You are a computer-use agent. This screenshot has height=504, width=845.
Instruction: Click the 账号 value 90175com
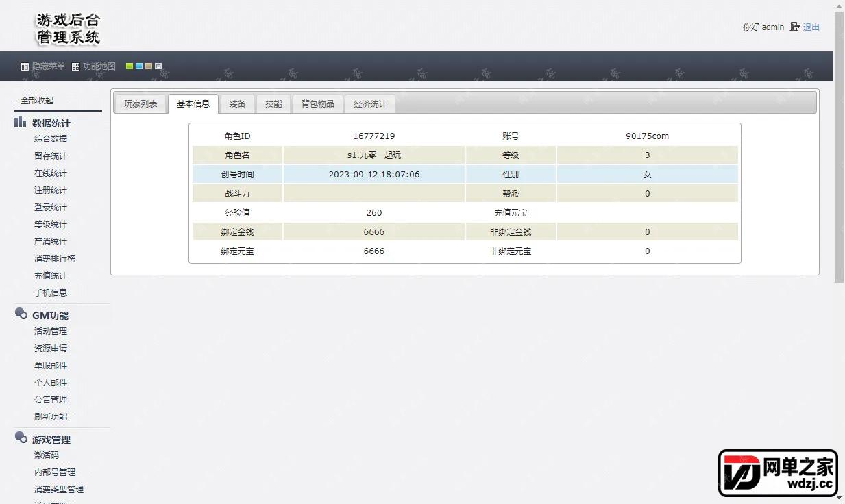(648, 136)
